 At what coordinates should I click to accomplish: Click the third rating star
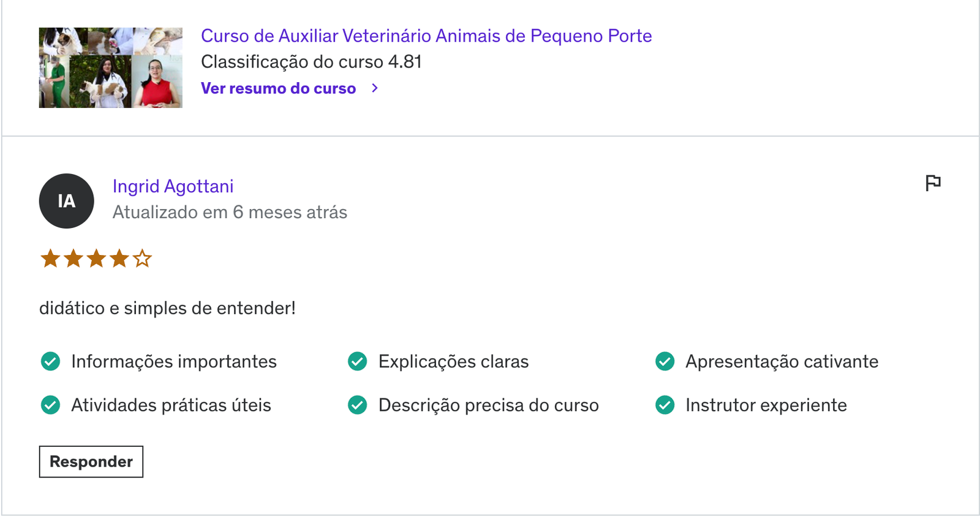(96, 259)
